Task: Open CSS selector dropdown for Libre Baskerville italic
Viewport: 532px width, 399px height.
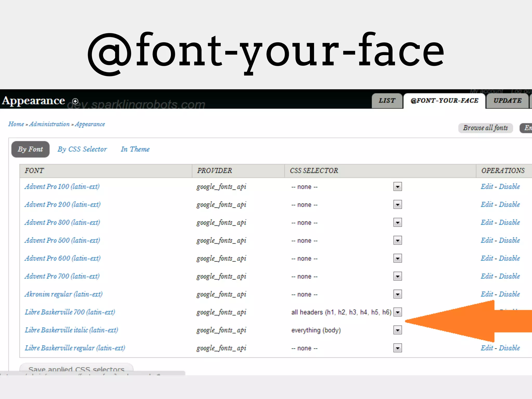Action: [x=397, y=330]
